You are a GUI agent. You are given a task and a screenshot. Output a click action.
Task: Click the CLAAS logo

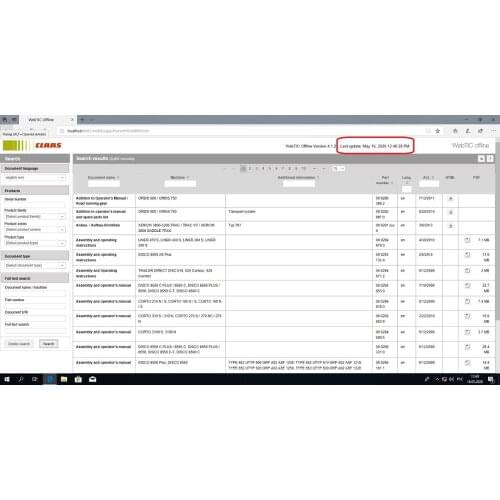[x=32, y=145]
